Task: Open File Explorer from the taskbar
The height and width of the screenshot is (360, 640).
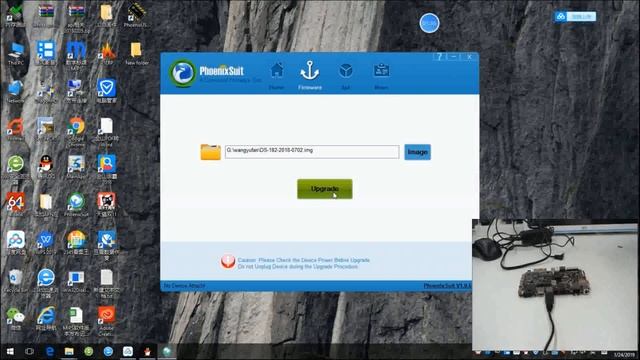Action: pyautogui.click(x=69, y=351)
